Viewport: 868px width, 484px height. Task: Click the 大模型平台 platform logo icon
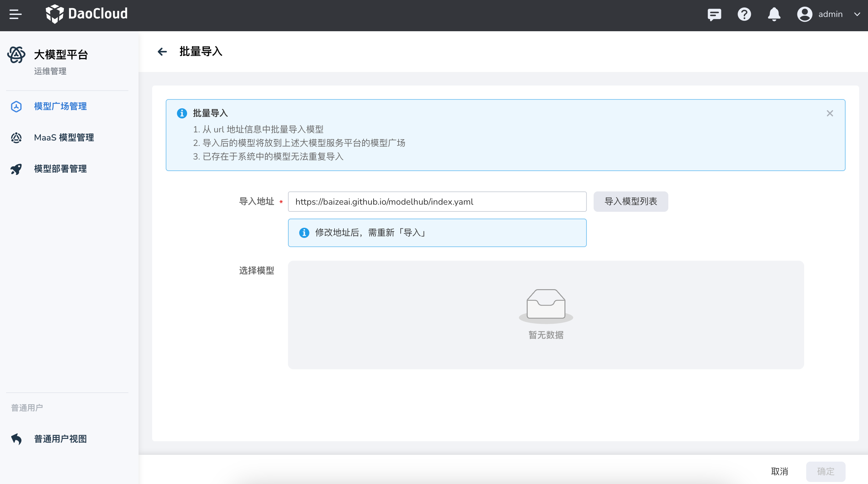coord(16,55)
